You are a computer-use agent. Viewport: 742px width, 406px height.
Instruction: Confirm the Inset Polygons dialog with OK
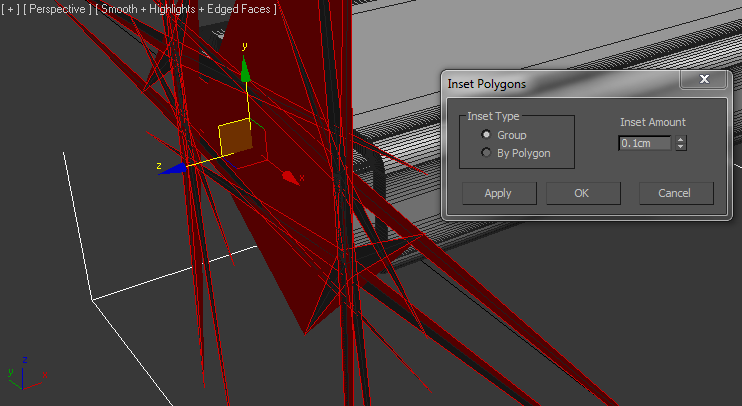[x=583, y=193]
